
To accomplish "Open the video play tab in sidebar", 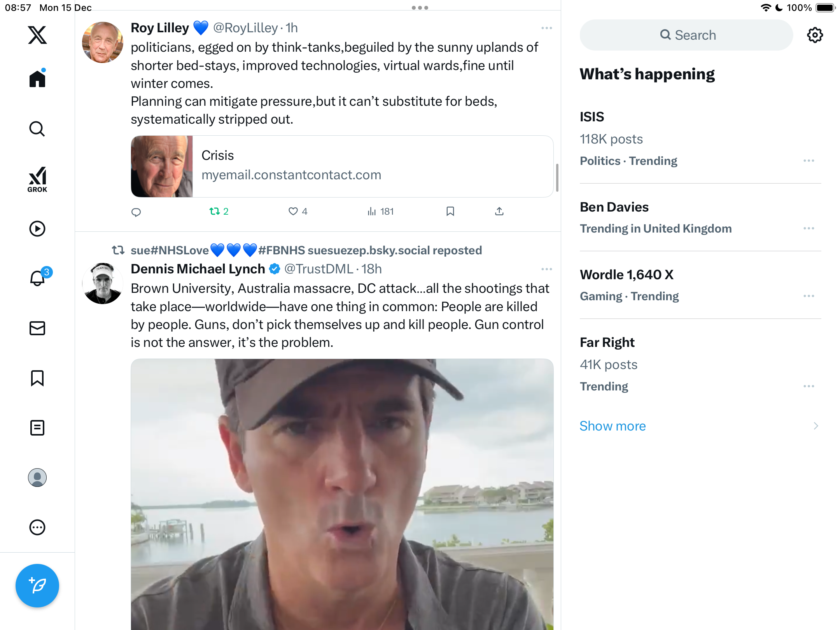I will [37, 229].
